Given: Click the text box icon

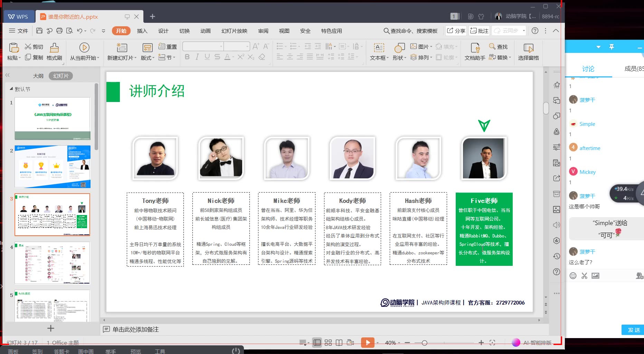Looking at the screenshot, I should pos(379,47).
